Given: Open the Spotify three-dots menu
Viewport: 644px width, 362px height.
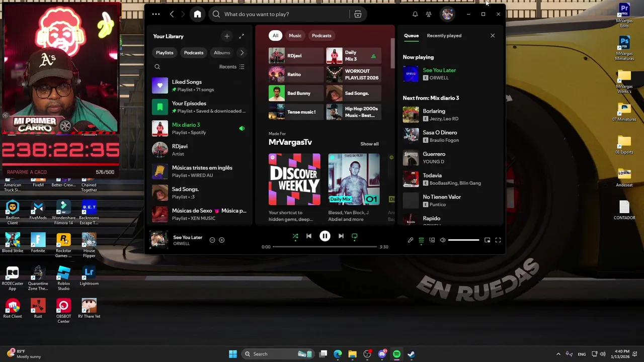Looking at the screenshot, I should pyautogui.click(x=156, y=14).
